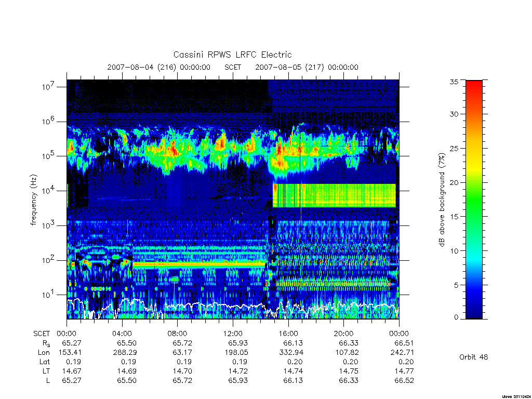Select the LT value 14.70
532x399 pixels.
pos(182,371)
